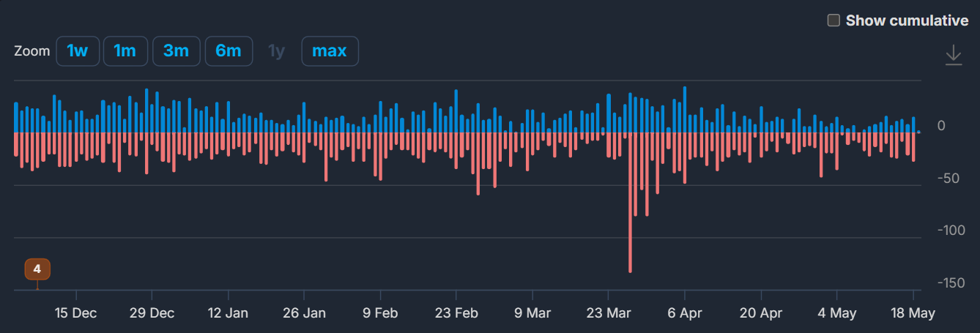The height and width of the screenshot is (333, 980).
Task: Click the 9 Feb date label
Action: pos(380,313)
